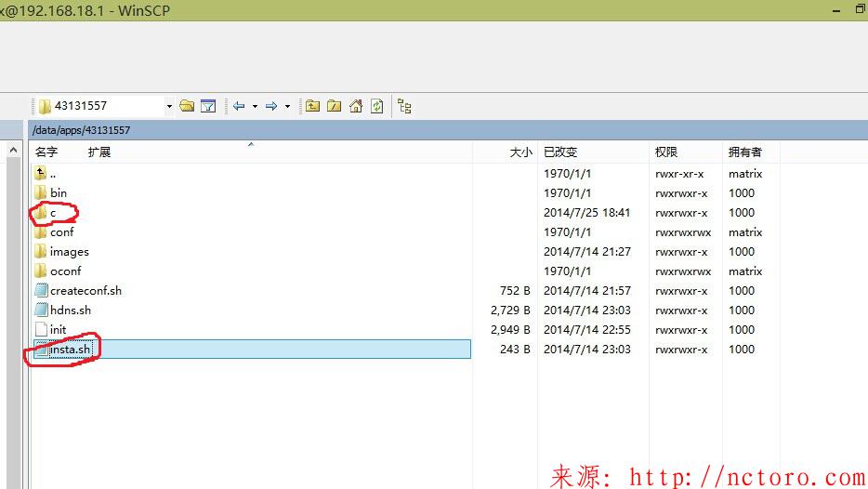Click the date 2014/7/14 21:27
Viewport: 868px width, 489px height.
click(x=586, y=251)
